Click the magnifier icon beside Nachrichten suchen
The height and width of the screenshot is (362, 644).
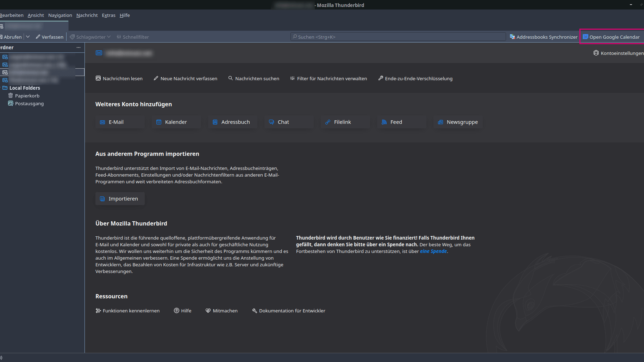point(231,78)
